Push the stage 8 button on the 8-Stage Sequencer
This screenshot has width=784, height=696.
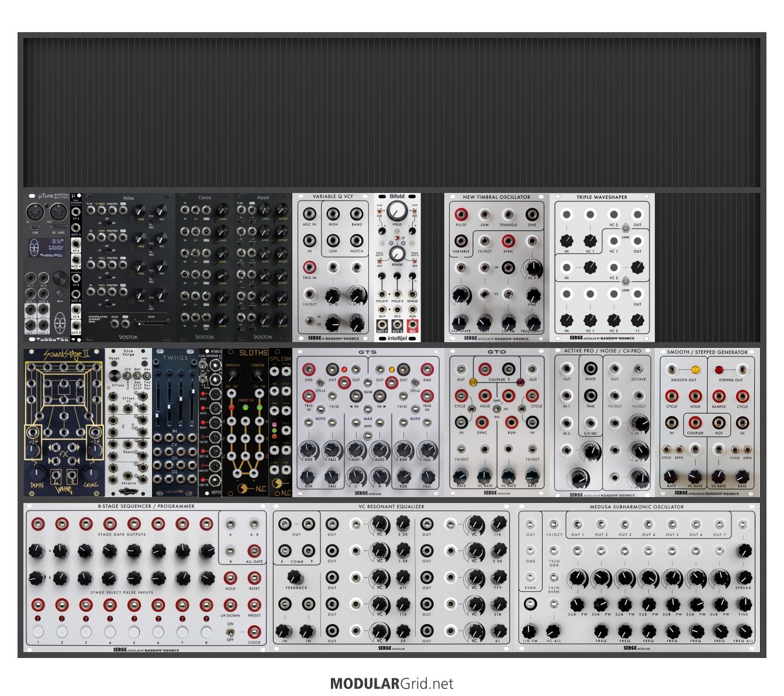pos(206,632)
